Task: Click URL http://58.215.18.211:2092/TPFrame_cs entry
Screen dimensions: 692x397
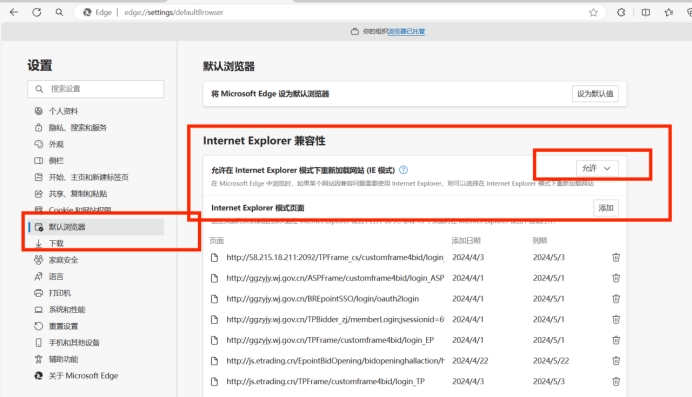Action: tap(335, 257)
